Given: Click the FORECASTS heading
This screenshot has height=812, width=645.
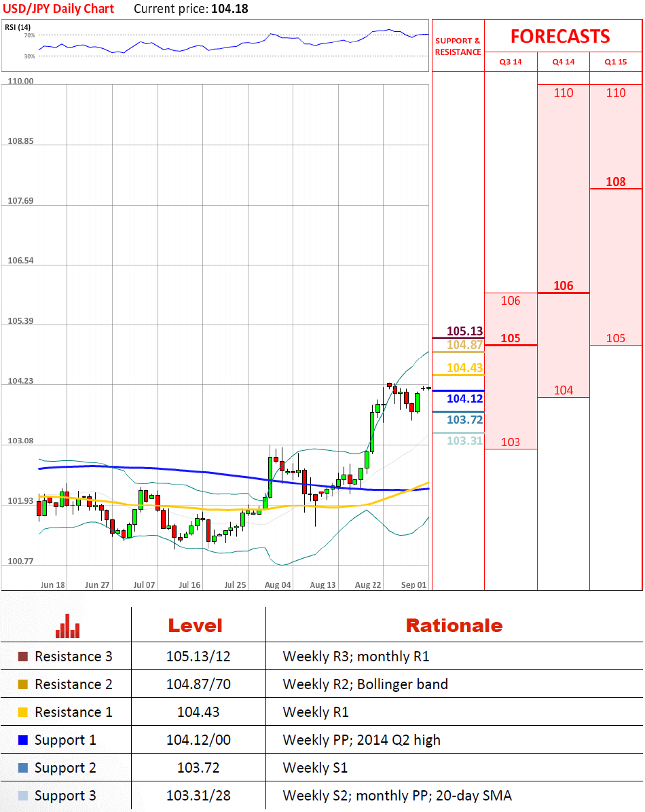Looking at the screenshot, I should point(560,36).
